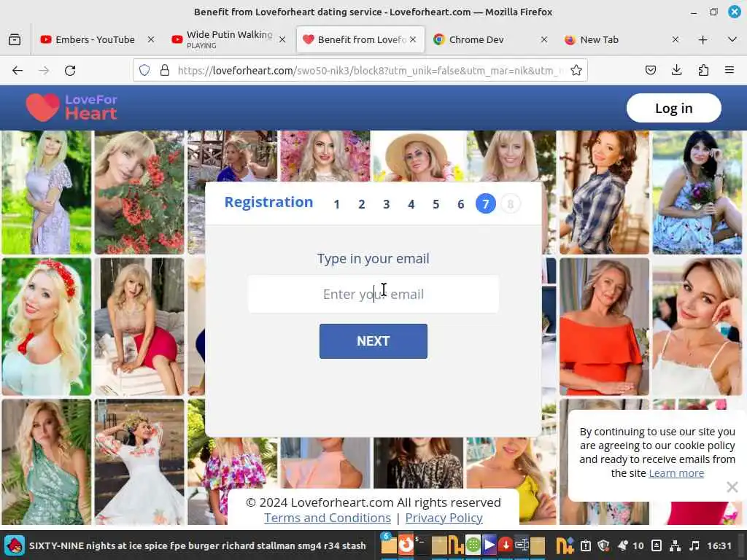Go to registration step 3
Screen dimensions: 747x560
pos(387,204)
